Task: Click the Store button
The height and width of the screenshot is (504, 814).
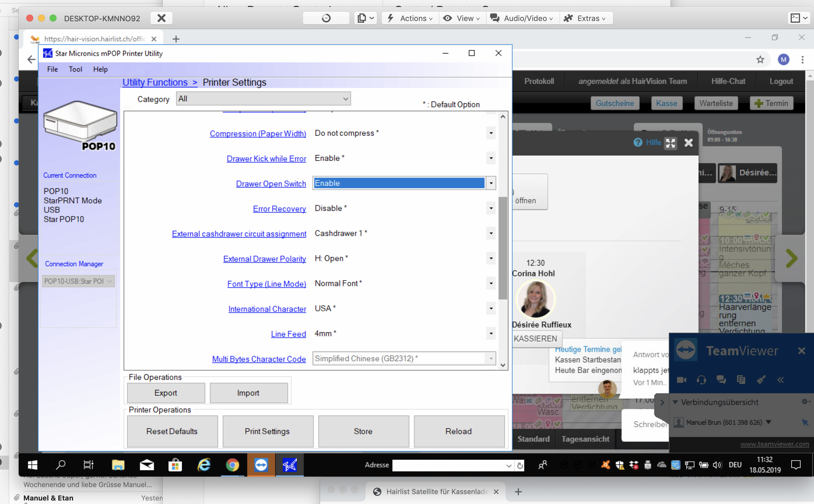Action: click(363, 431)
